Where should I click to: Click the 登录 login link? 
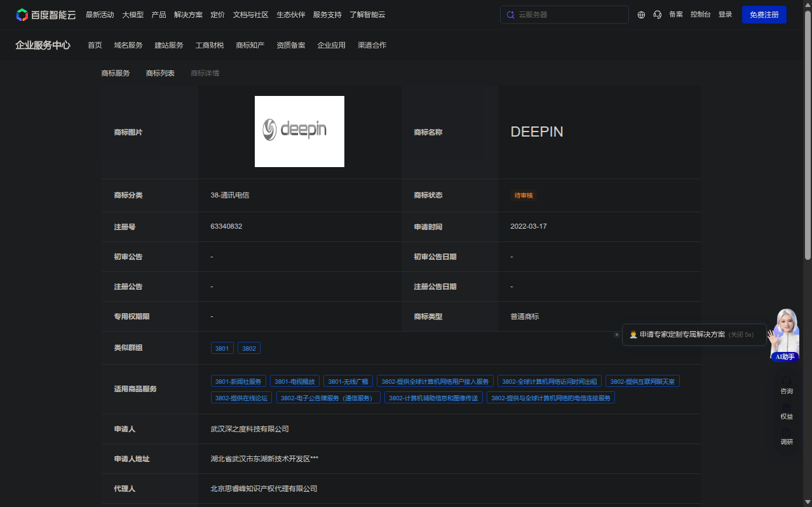[725, 15]
